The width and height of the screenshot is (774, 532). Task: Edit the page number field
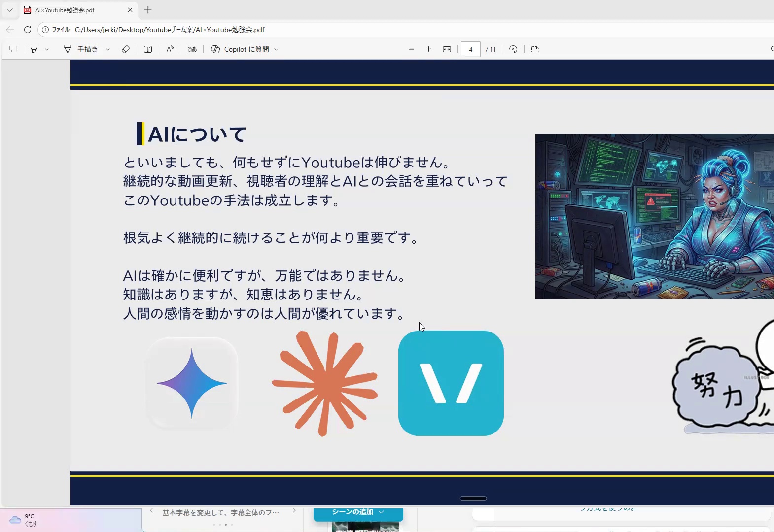tap(471, 49)
